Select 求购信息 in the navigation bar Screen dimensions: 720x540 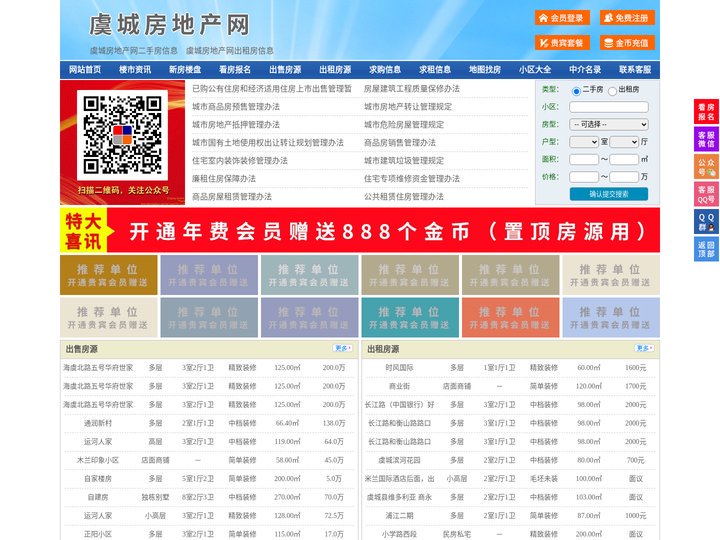click(385, 70)
